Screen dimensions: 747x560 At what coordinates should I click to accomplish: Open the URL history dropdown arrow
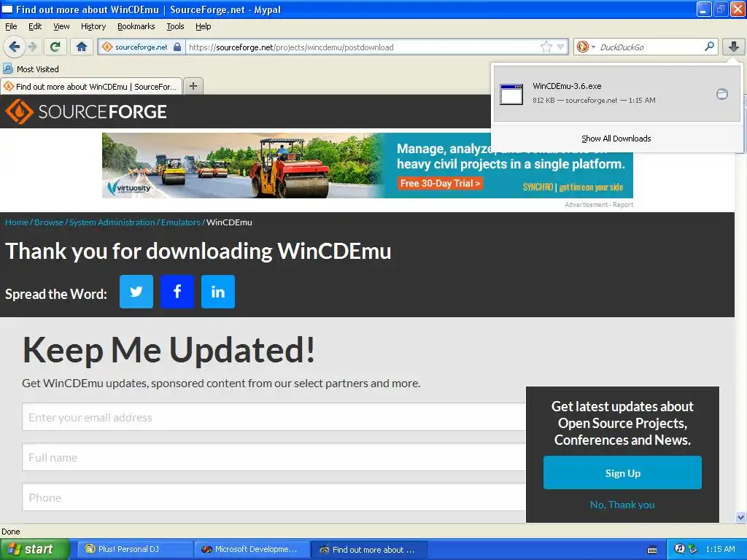click(x=561, y=47)
